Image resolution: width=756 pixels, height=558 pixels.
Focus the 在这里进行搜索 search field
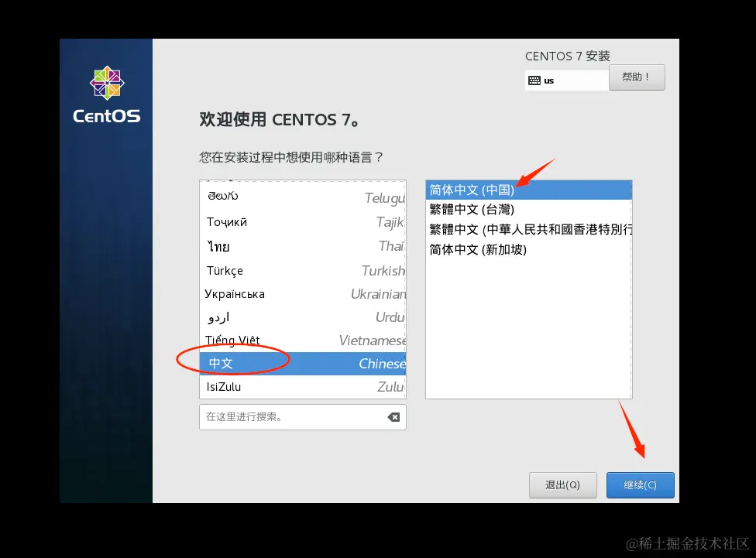[x=303, y=417]
